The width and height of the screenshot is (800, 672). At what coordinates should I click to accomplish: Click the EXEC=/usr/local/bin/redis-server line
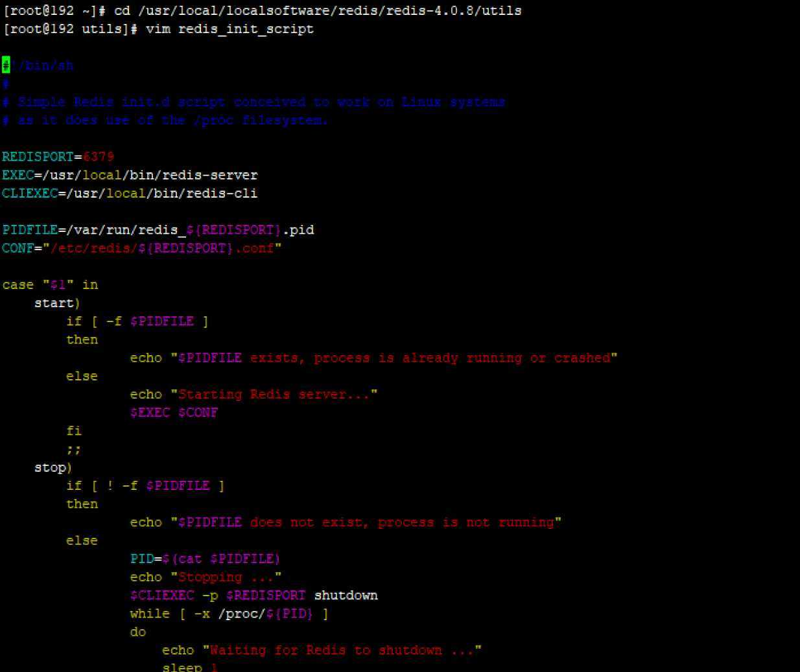point(130,175)
